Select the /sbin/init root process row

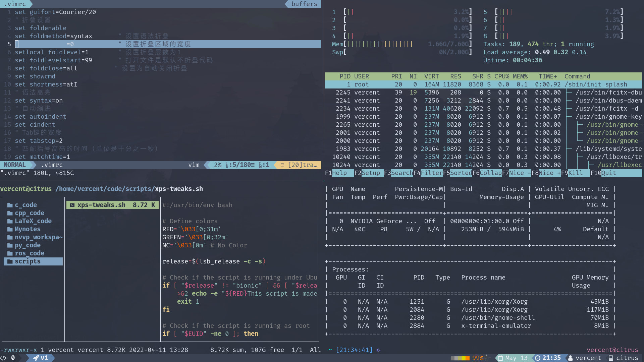483,84
